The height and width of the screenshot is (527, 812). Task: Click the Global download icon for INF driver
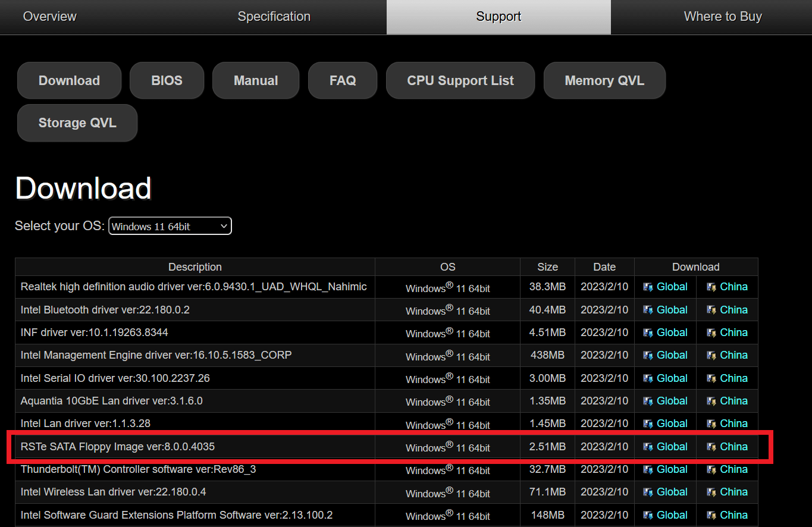click(648, 332)
